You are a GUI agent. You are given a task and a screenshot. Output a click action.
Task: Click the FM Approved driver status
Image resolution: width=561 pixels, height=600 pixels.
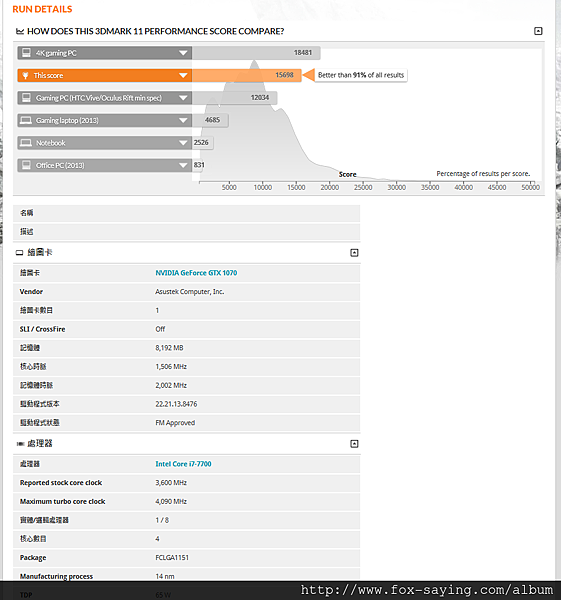[175, 423]
